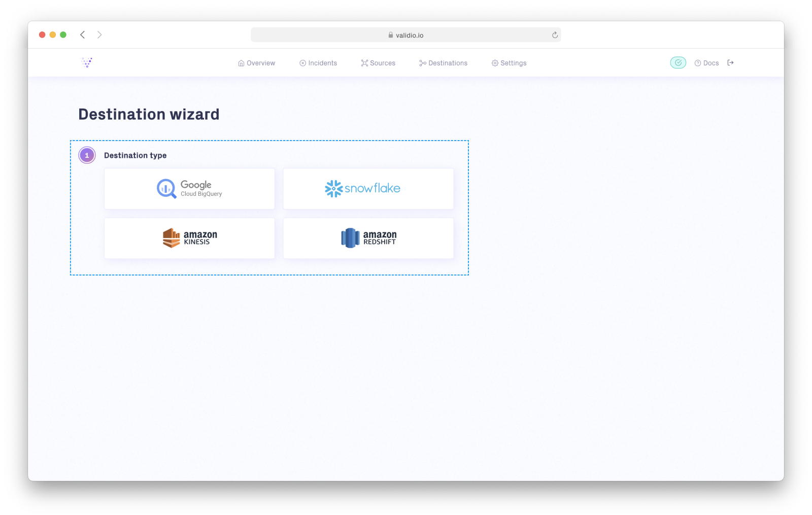Open Settings in the navbar
The width and height of the screenshot is (812, 515).
click(x=509, y=63)
